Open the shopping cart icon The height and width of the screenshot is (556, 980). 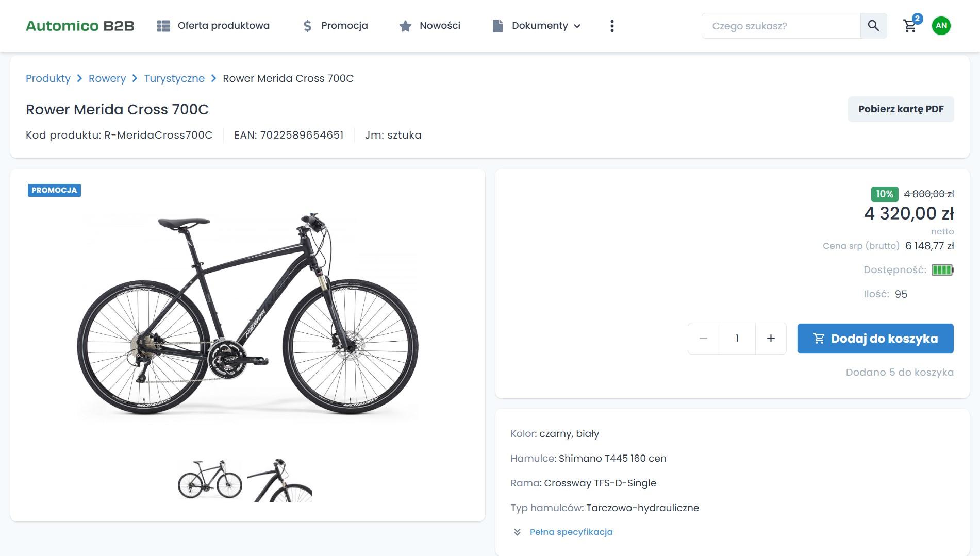pos(910,26)
